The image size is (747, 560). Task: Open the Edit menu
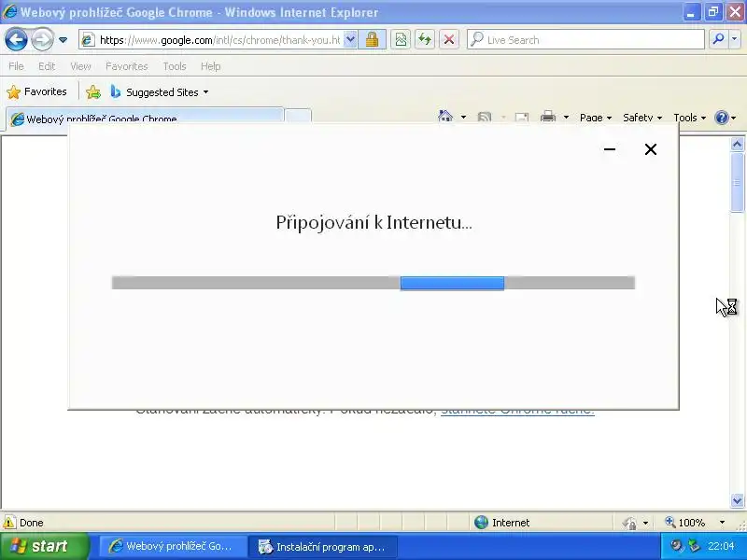[x=47, y=66]
